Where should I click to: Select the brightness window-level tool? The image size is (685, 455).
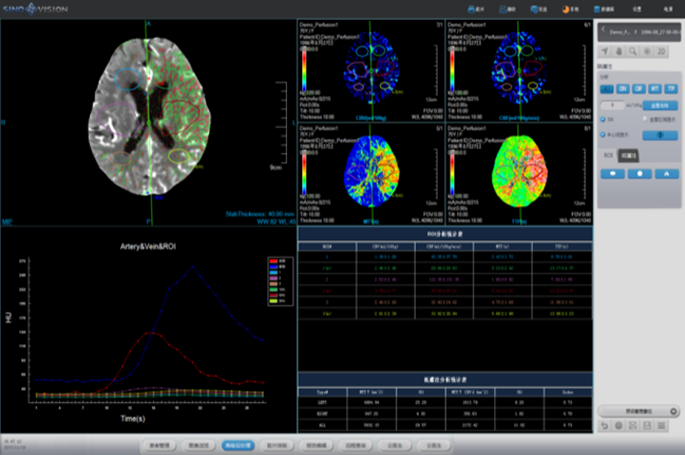coord(648,50)
